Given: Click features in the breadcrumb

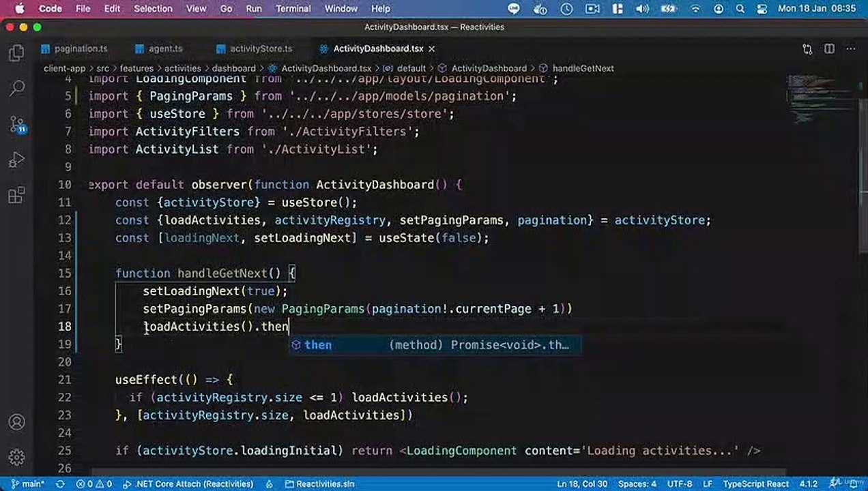Looking at the screenshot, I should [136, 68].
